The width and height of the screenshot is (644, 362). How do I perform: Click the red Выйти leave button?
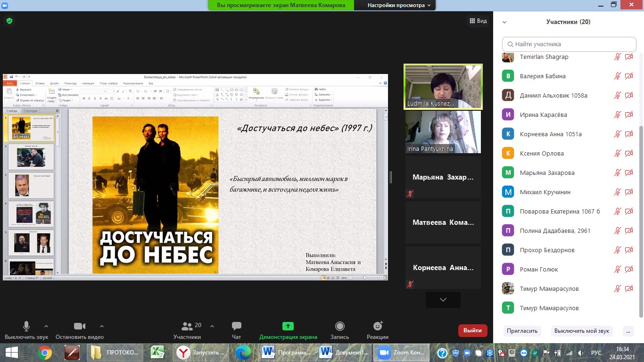click(x=472, y=330)
